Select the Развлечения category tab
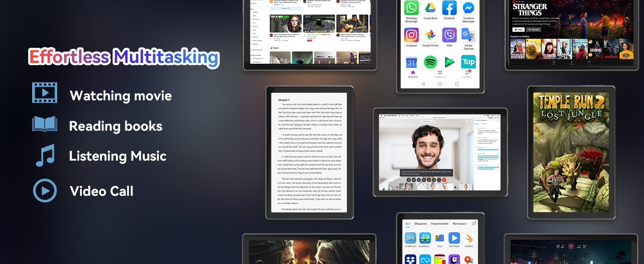This screenshot has width=644, height=264. (439, 224)
